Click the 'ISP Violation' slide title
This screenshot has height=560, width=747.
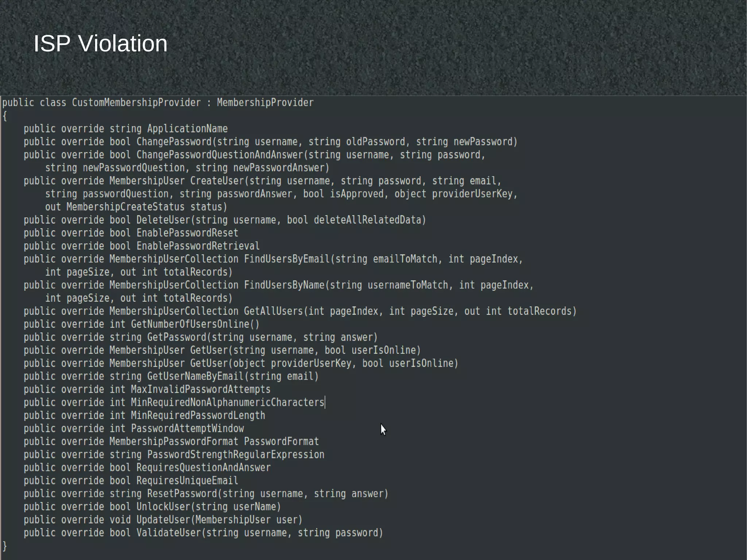coord(100,43)
